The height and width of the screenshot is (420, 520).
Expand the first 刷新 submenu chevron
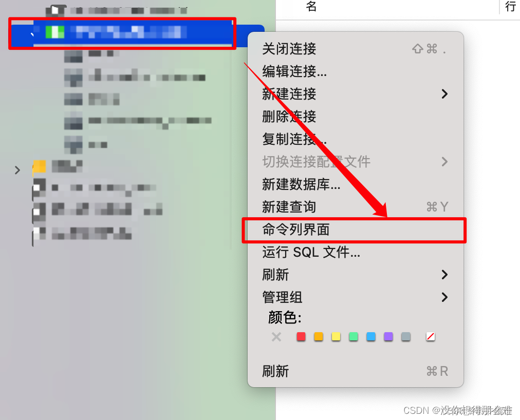click(x=444, y=275)
